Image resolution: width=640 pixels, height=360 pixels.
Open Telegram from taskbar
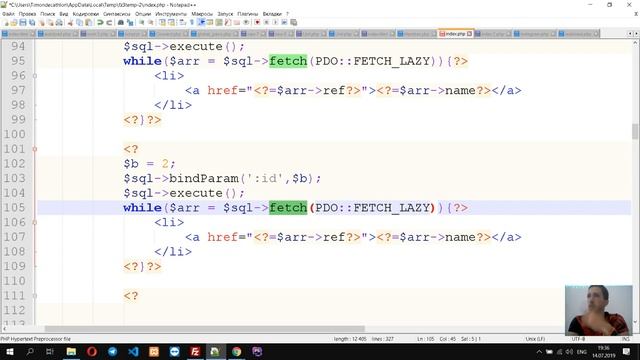(113, 352)
